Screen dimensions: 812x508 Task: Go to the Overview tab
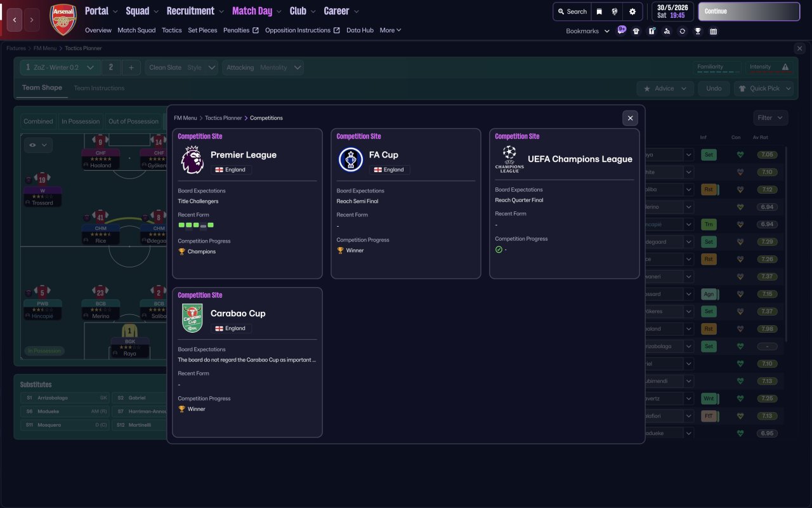click(x=98, y=30)
